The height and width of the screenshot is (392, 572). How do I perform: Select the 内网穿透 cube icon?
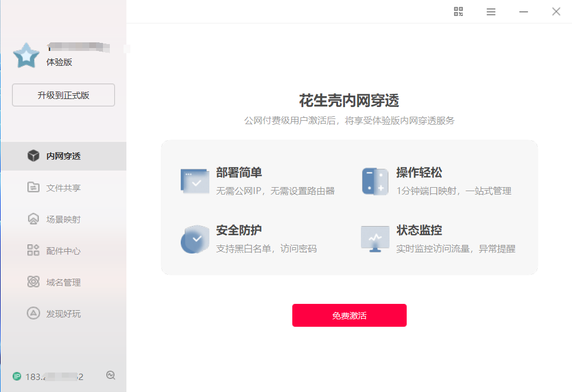tap(33, 156)
